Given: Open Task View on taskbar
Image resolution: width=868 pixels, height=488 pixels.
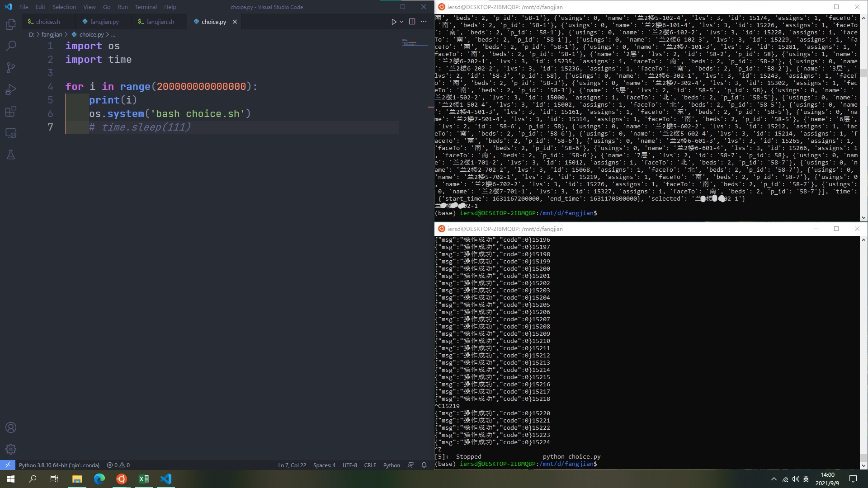Looking at the screenshot, I should pyautogui.click(x=54, y=479).
